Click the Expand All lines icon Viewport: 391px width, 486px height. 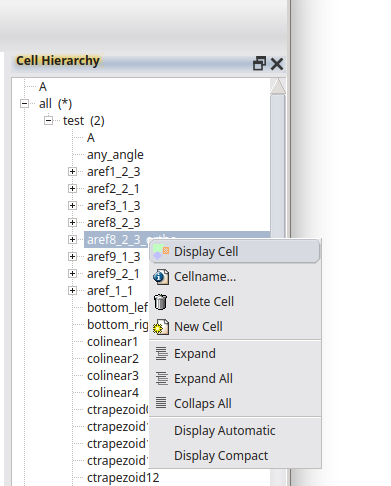coord(162,379)
